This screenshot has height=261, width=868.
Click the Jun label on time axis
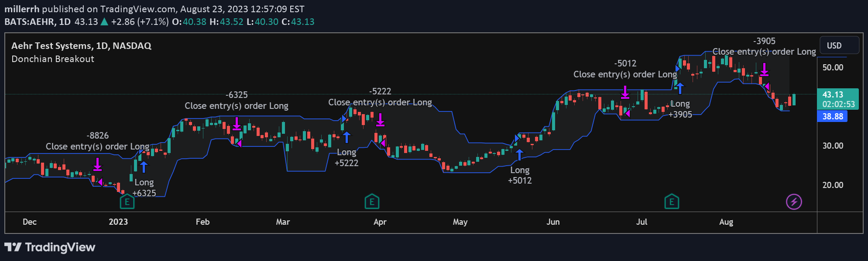pyautogui.click(x=553, y=222)
